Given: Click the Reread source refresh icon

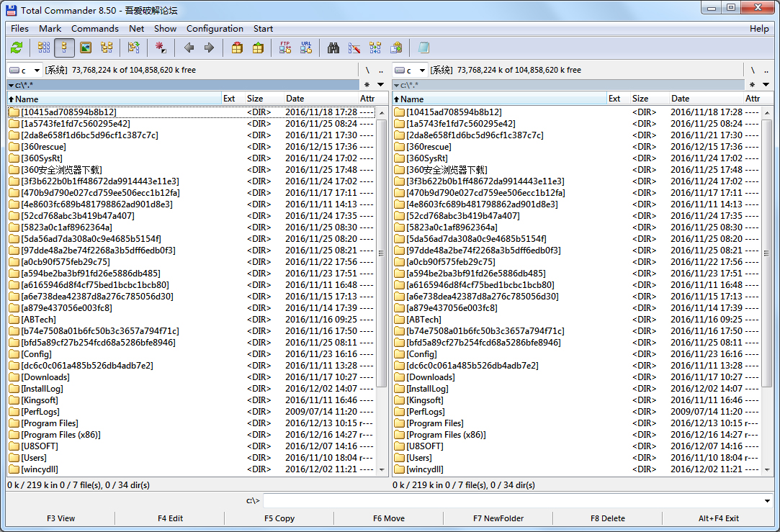Looking at the screenshot, I should [x=16, y=48].
